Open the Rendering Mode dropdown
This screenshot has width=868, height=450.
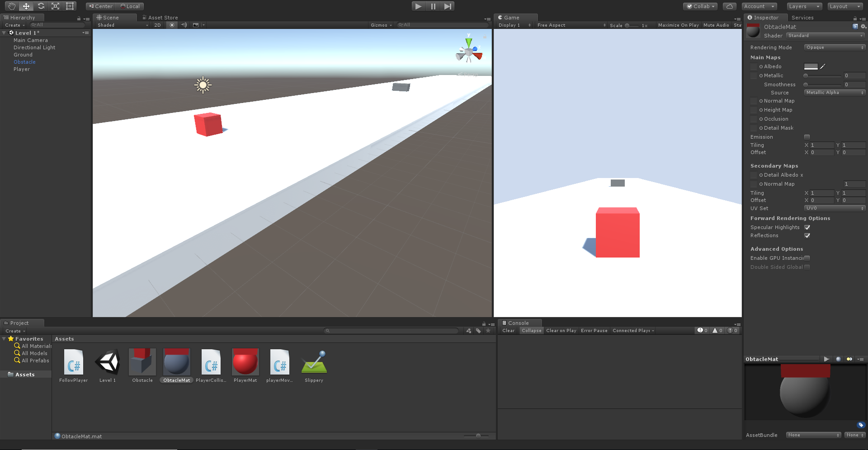point(835,47)
